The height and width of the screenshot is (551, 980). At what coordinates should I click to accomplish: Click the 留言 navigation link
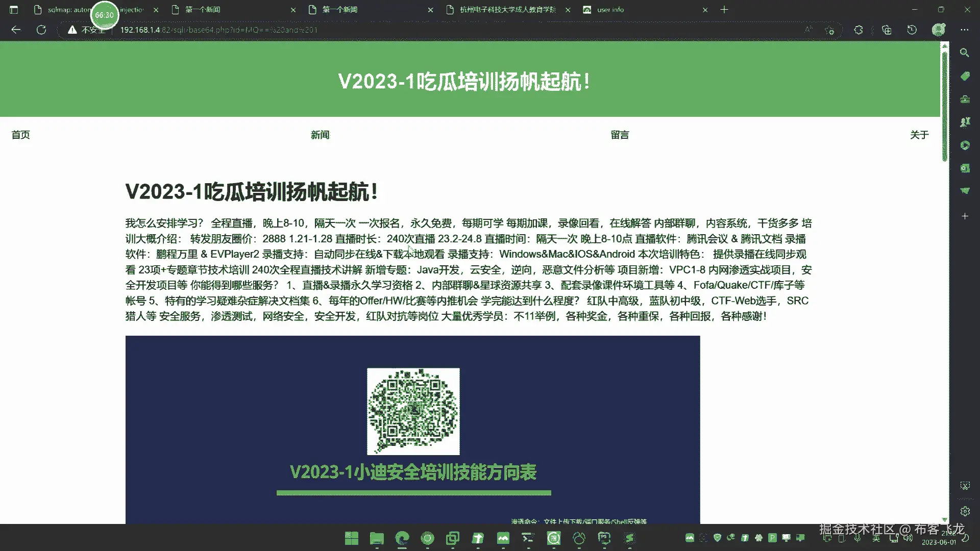coord(620,135)
